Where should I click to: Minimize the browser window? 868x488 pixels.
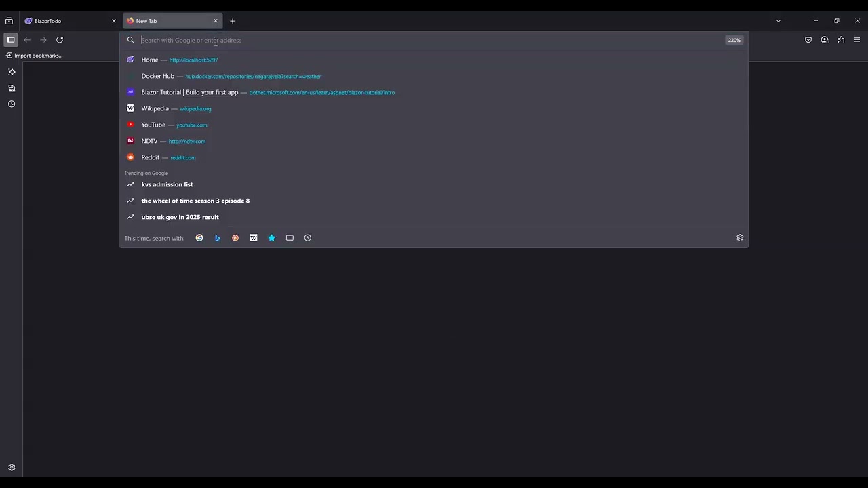point(816,21)
